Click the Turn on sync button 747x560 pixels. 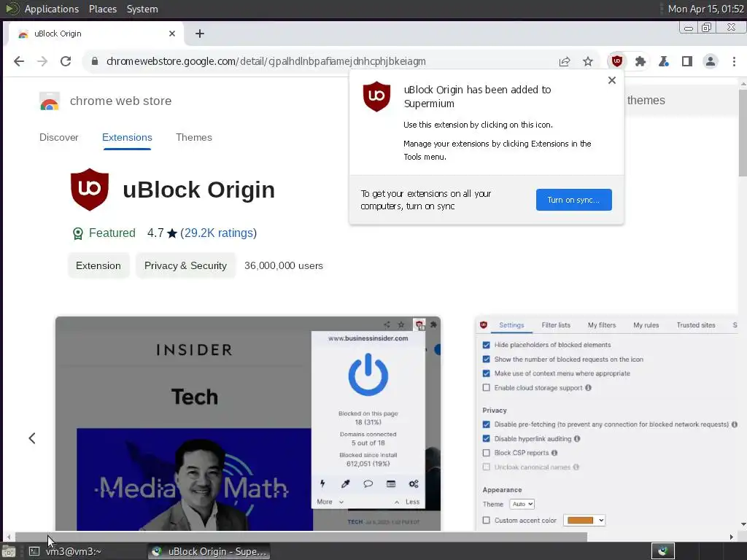[x=573, y=200]
